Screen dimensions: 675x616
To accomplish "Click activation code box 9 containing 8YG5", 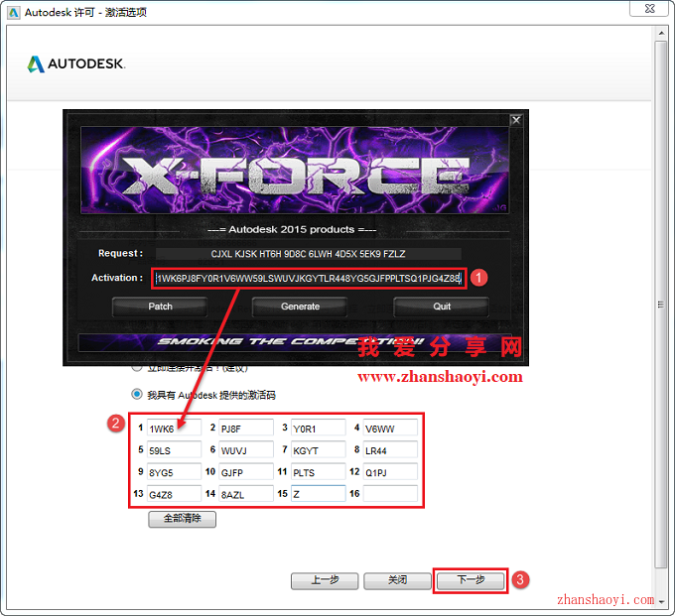I will pyautogui.click(x=174, y=471).
